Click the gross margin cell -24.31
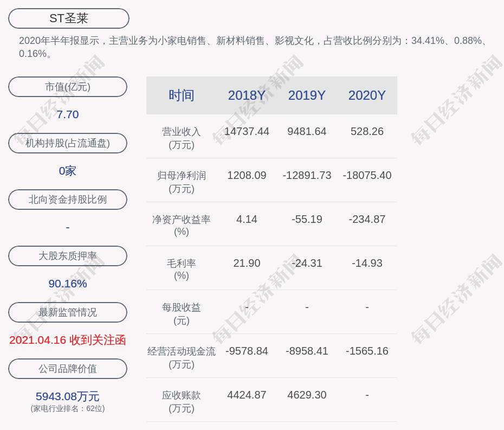 click(307, 263)
